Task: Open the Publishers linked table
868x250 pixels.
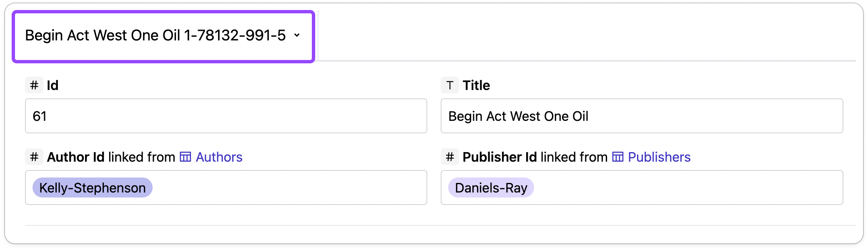Action: tap(659, 157)
